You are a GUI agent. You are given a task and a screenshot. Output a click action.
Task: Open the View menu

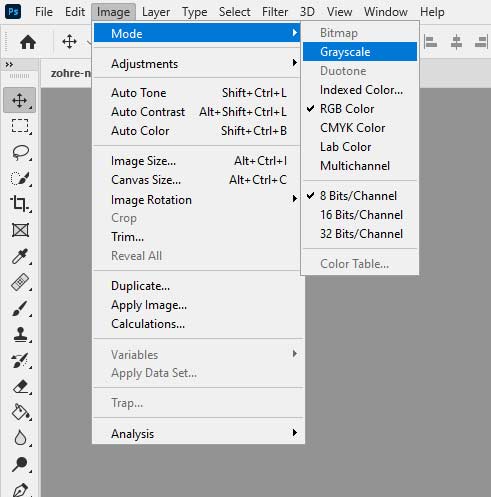tap(339, 12)
